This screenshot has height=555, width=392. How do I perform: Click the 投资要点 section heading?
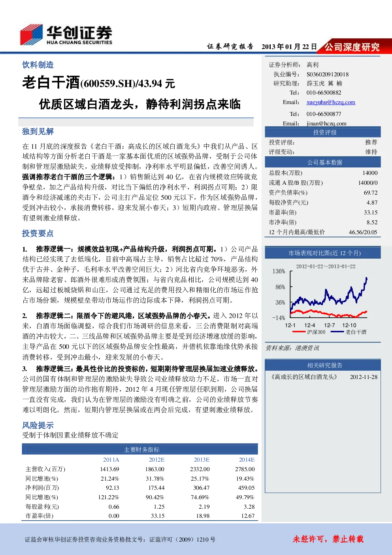[38, 233]
